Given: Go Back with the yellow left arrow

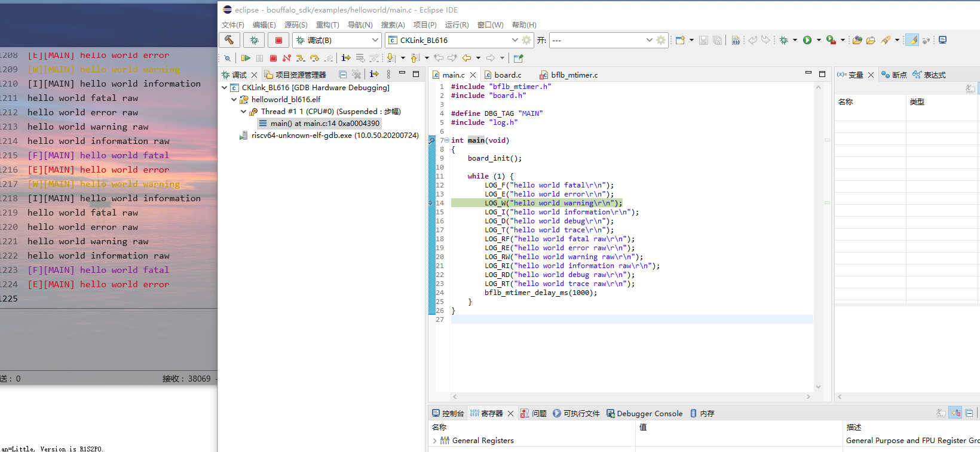Looking at the screenshot, I should pyautogui.click(x=467, y=58).
